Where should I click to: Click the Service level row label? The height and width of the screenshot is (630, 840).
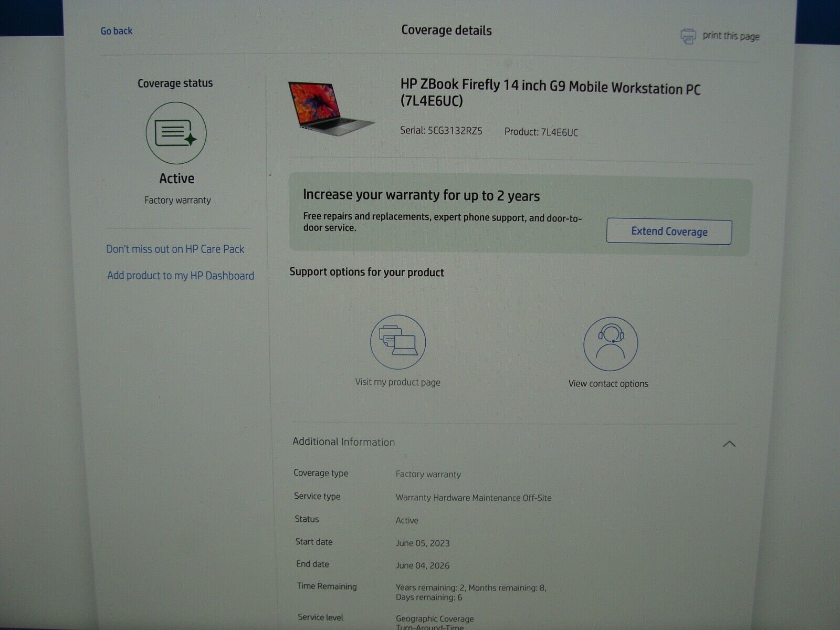[x=320, y=617]
